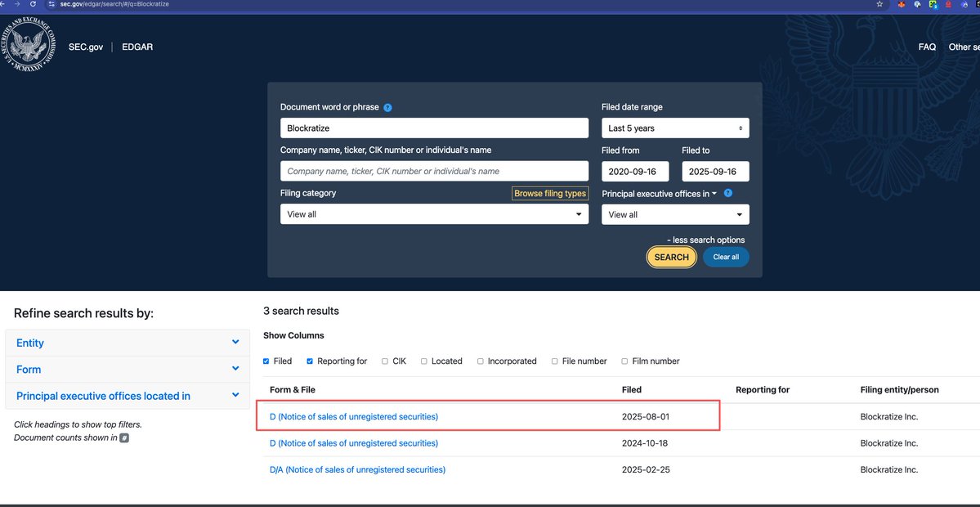Click the Reporting for column header in table

tap(763, 389)
